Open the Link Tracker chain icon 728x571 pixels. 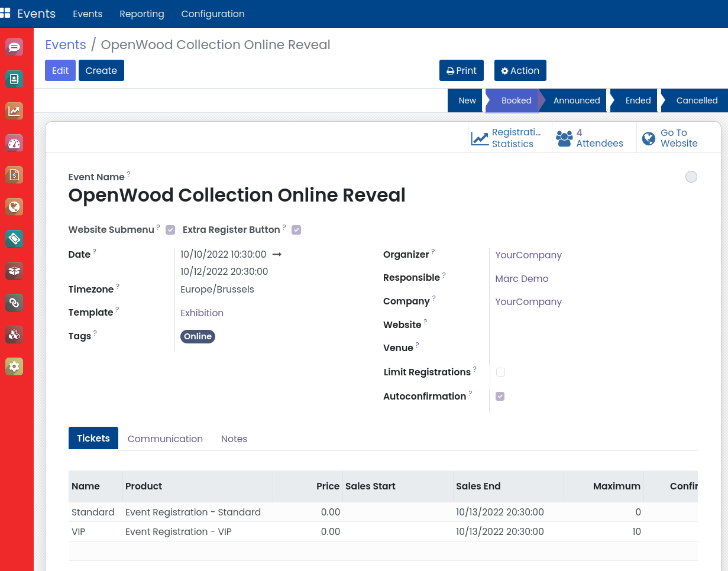(14, 303)
